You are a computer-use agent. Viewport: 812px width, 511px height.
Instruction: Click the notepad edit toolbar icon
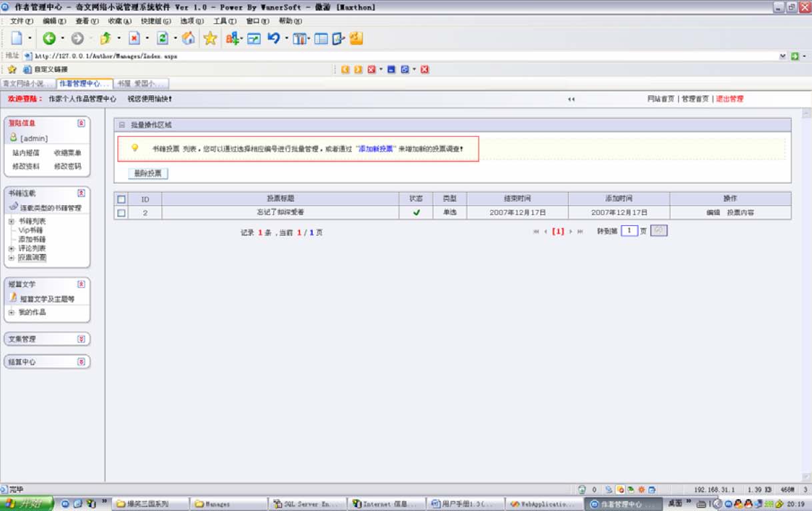(x=338, y=39)
